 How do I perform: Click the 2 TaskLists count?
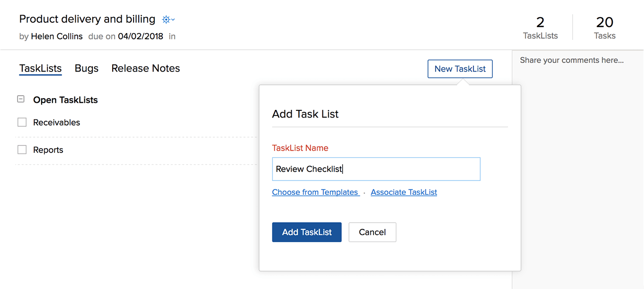click(x=540, y=27)
